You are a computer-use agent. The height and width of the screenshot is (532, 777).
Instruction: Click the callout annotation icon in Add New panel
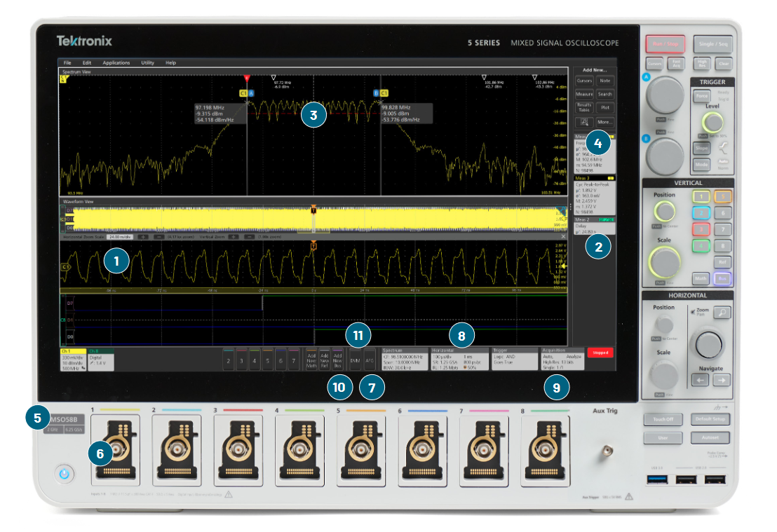coord(584,122)
